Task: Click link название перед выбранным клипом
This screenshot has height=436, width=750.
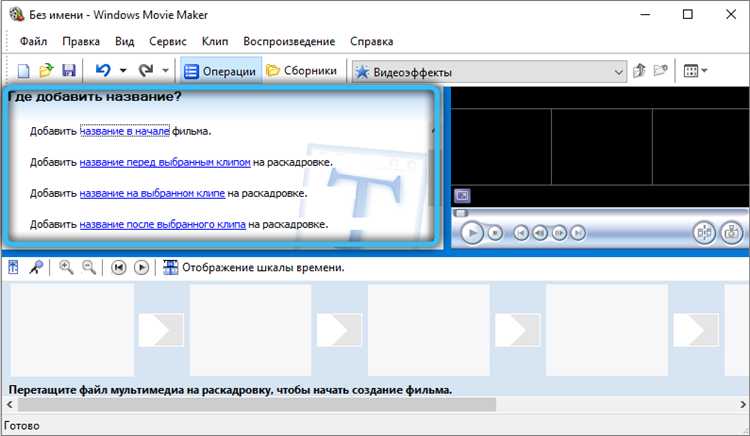Action: pos(165,162)
